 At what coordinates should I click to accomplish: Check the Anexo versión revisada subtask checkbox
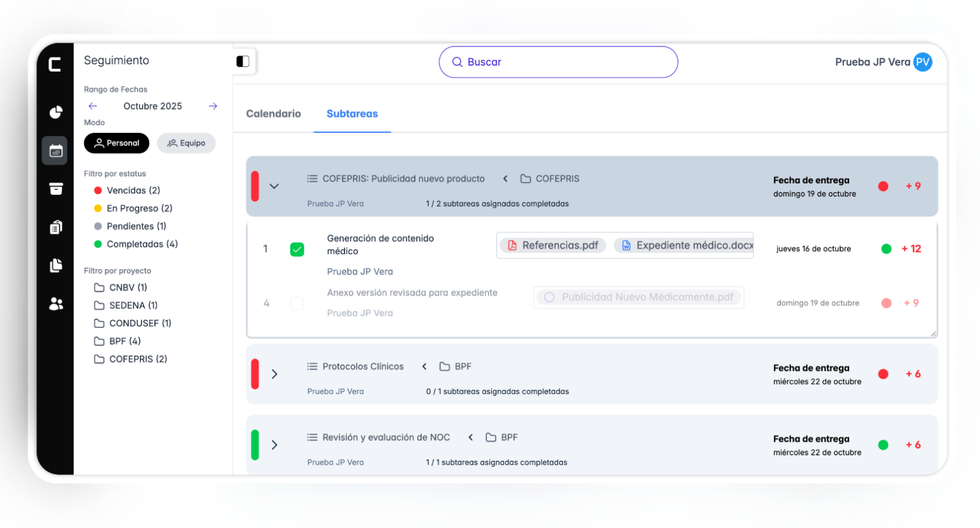pos(297,303)
